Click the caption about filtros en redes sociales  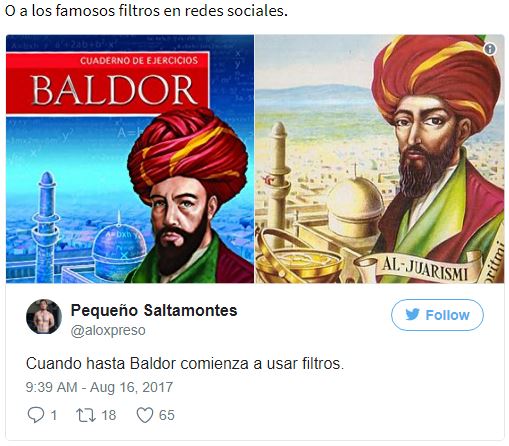[x=146, y=11]
